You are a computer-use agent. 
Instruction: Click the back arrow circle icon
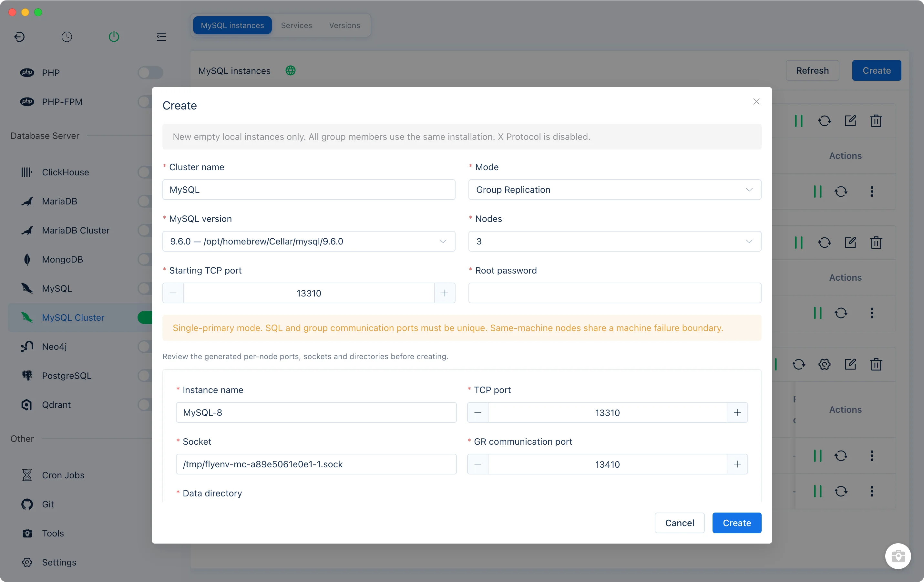(20, 36)
